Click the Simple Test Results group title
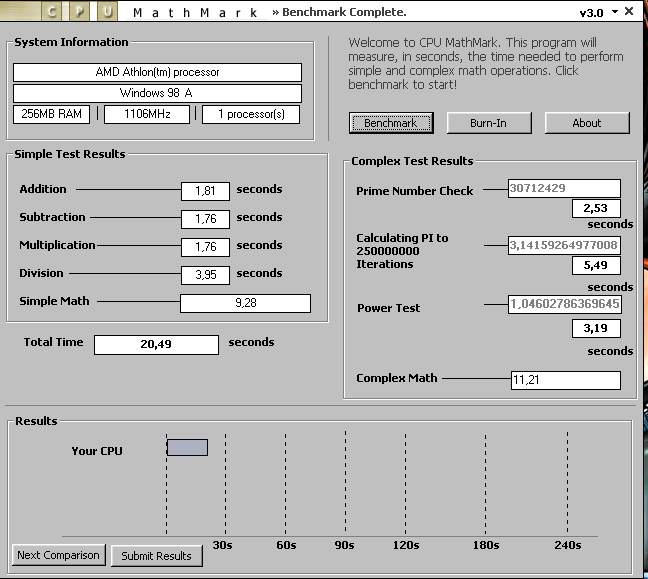This screenshot has height=579, width=648. click(69, 154)
